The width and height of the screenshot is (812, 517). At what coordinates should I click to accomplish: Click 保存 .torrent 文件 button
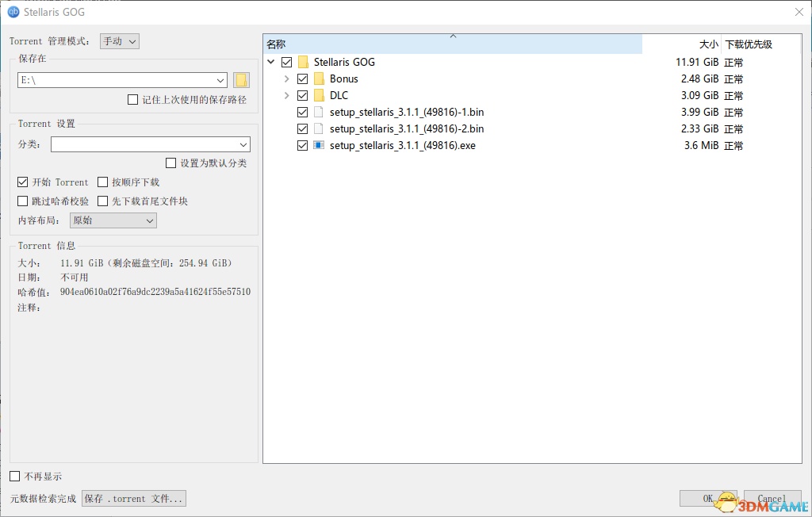click(133, 498)
